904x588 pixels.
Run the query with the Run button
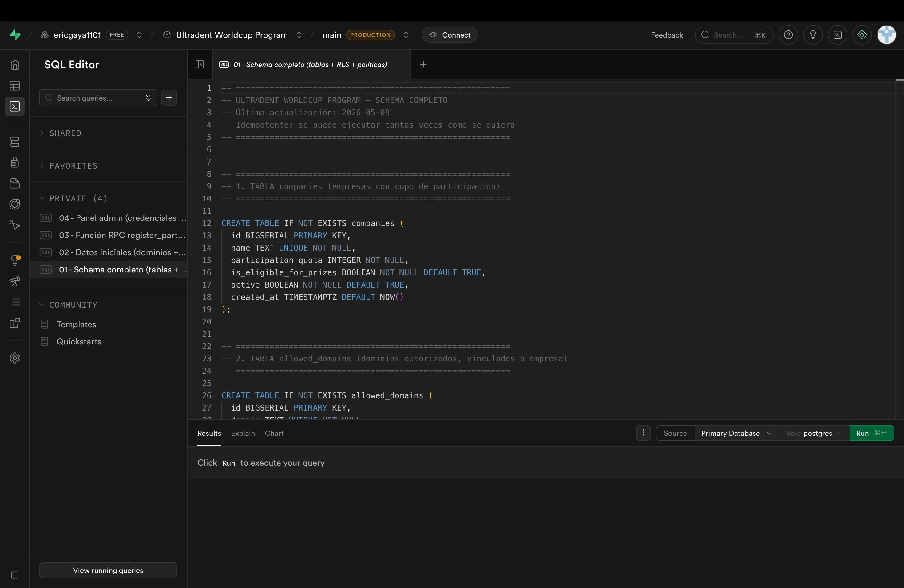872,433
